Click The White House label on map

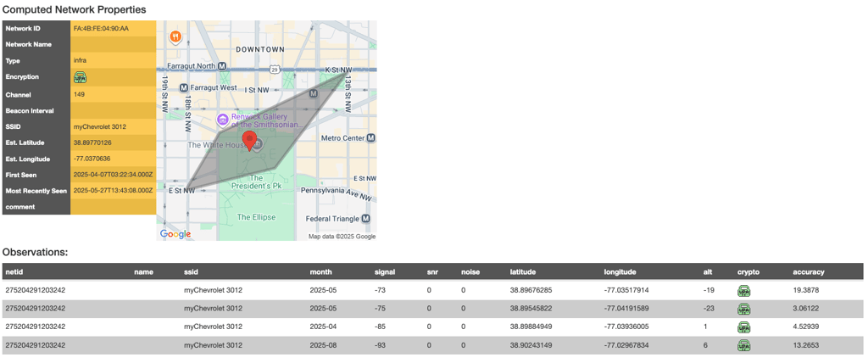click(215, 145)
